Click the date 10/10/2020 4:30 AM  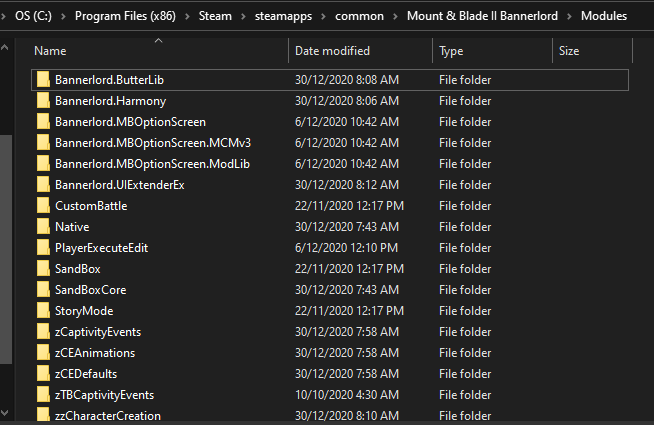tap(347, 395)
